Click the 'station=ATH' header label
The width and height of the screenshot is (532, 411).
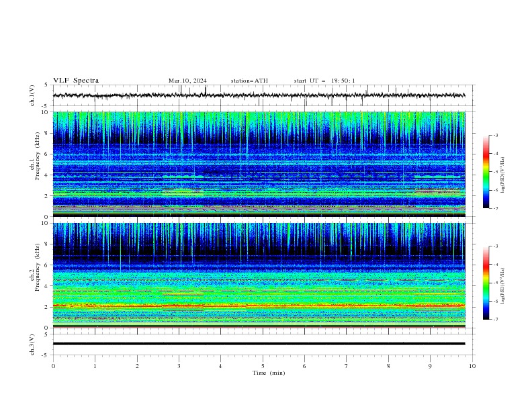[249, 81]
